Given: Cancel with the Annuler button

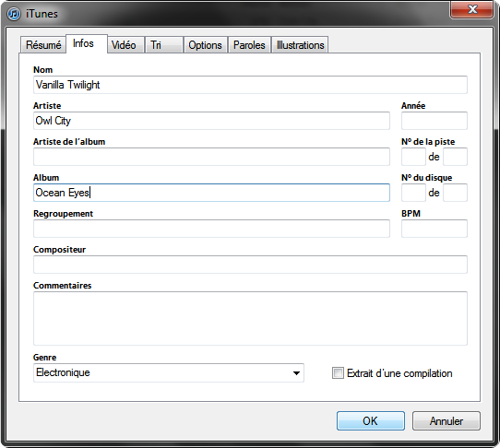Looking at the screenshot, I should (446, 421).
